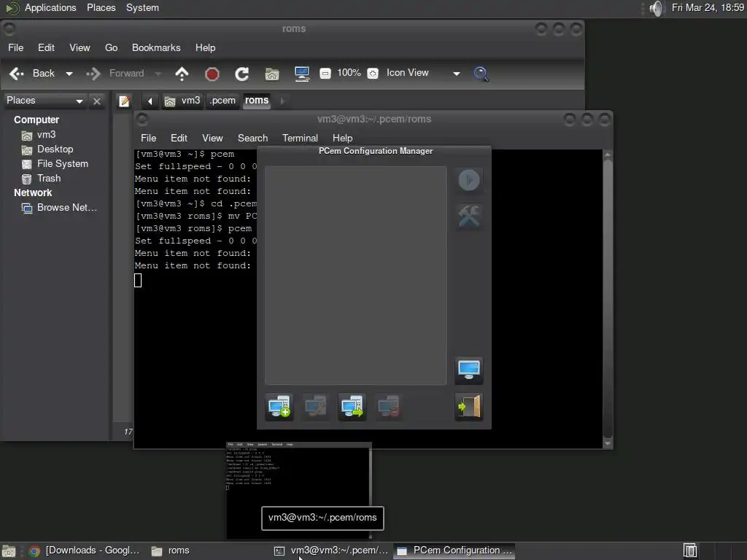Open the terminal View menu

tap(212, 138)
